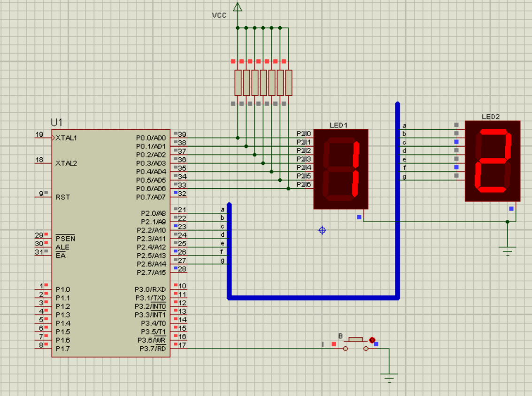
Task: Click the VCC power terminal arrow symbol
Action: pos(238,7)
